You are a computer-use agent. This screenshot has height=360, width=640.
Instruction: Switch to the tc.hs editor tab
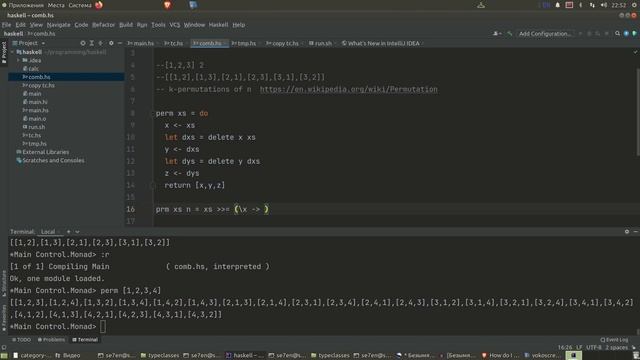coord(174,43)
